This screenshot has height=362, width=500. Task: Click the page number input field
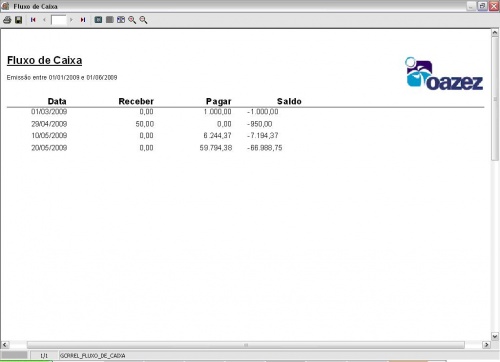59,20
